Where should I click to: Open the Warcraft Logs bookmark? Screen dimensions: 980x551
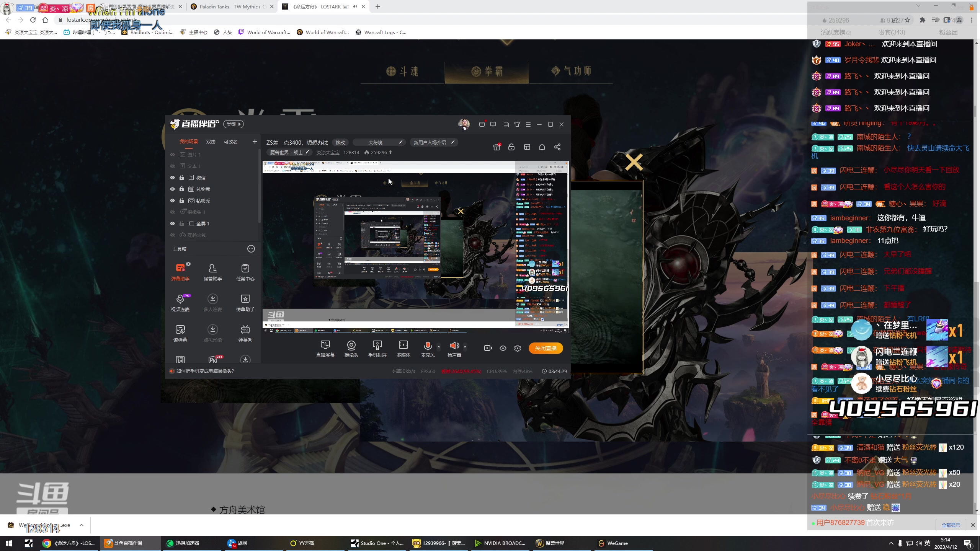[x=381, y=32]
